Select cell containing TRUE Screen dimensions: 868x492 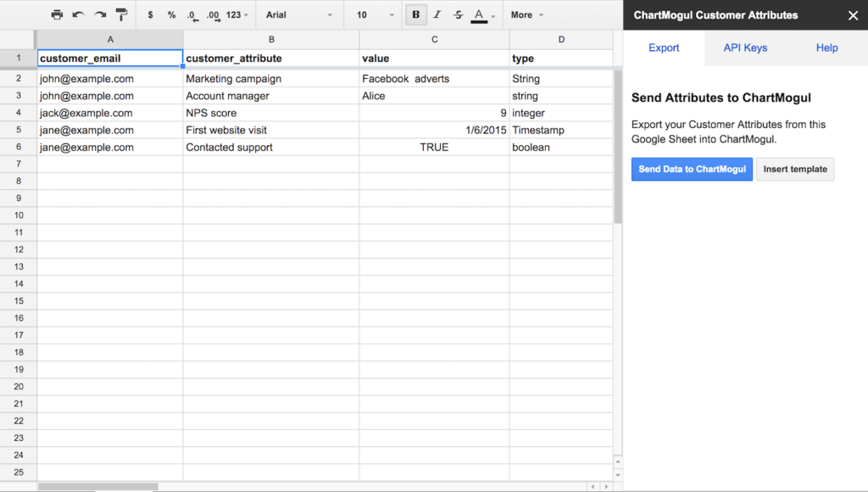(x=435, y=148)
